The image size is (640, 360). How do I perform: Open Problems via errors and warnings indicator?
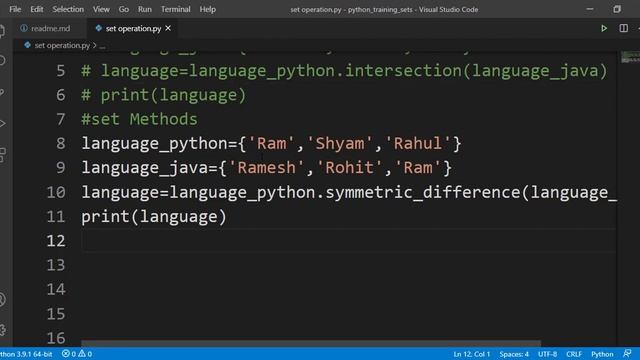pyautogui.click(x=77, y=354)
